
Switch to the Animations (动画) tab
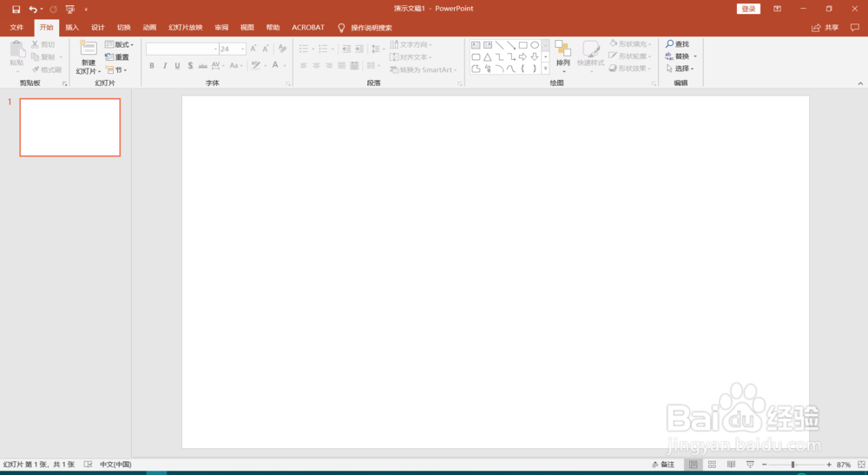149,27
